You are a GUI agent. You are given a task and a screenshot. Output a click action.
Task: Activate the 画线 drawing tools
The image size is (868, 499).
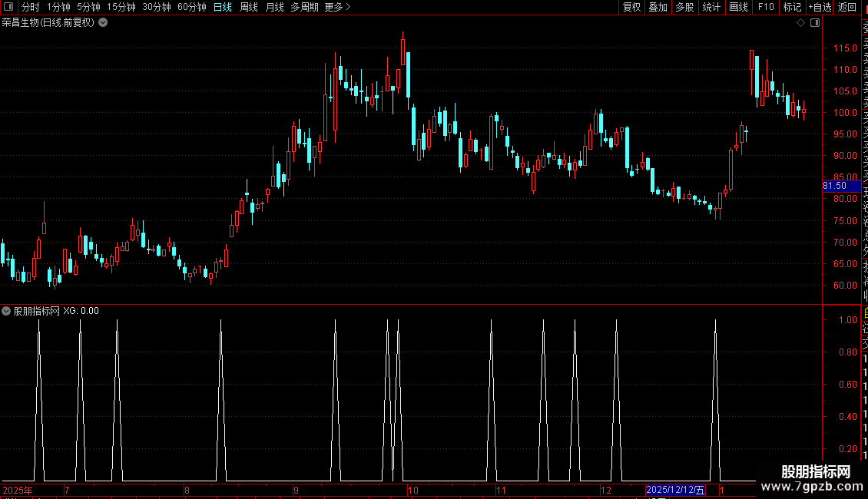pos(738,7)
